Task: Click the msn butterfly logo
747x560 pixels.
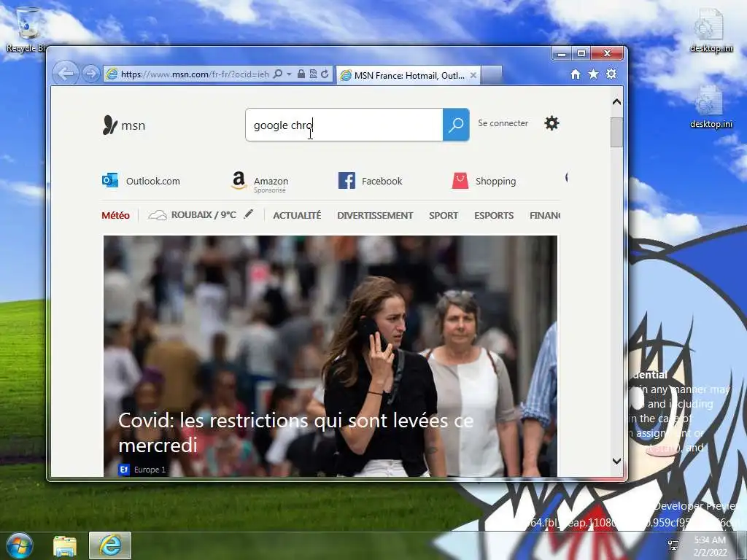Action: [x=124, y=125]
